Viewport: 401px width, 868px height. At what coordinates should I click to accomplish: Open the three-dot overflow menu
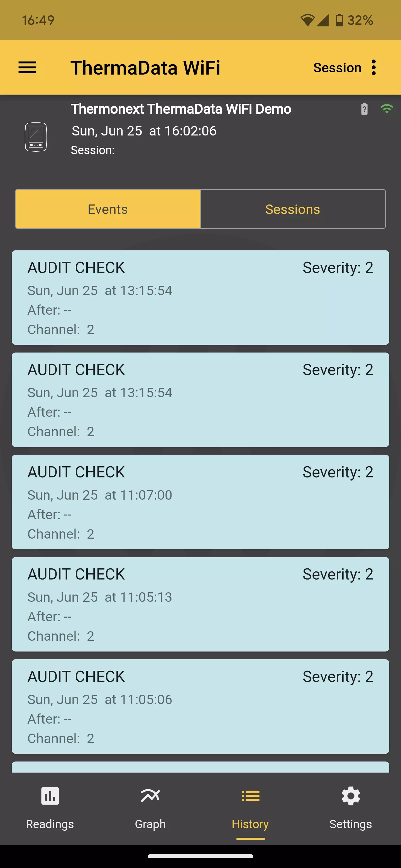(373, 68)
